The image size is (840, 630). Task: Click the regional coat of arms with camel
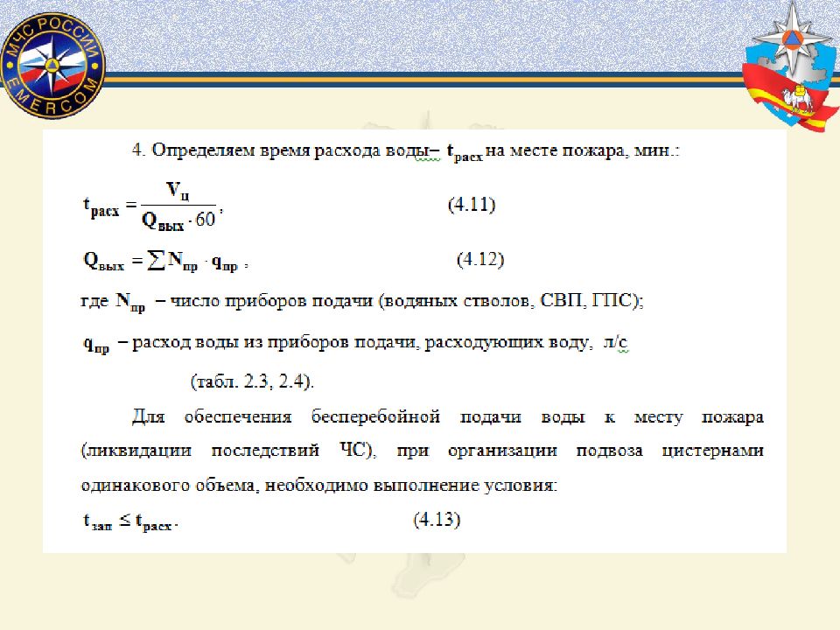coord(791,66)
